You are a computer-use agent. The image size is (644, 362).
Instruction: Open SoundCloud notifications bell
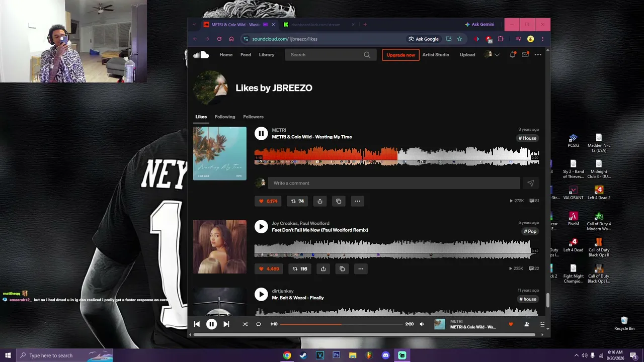point(512,55)
